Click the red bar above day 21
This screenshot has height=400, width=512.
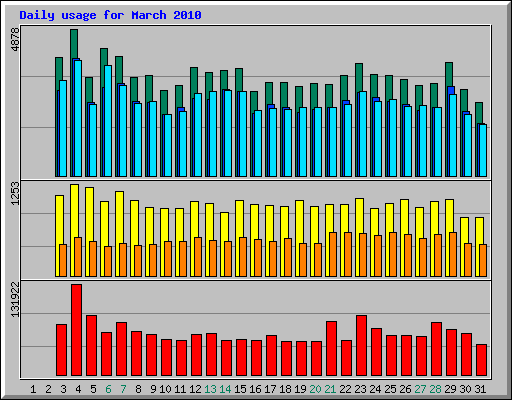coord(331,349)
